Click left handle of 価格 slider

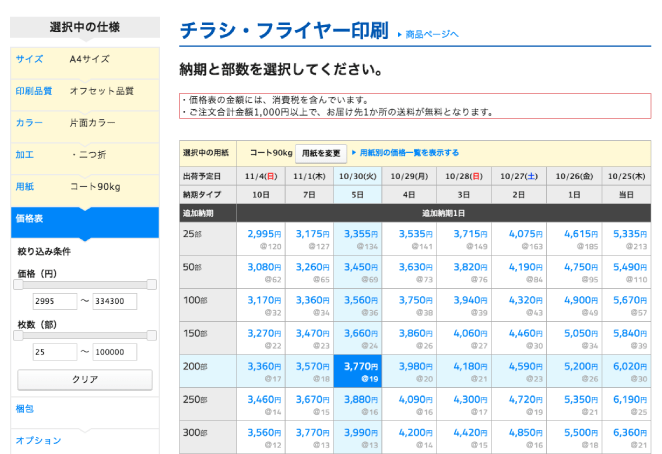pos(18,285)
